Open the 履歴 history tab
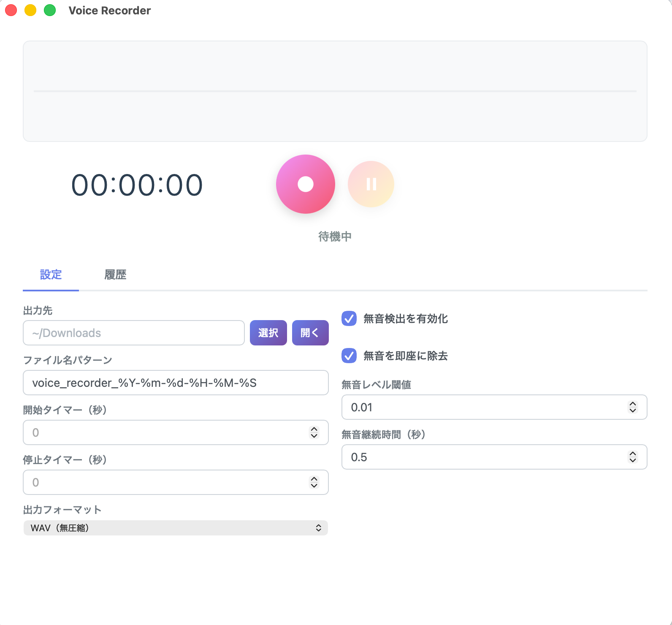Screen dimensions: 672x625 115,274
